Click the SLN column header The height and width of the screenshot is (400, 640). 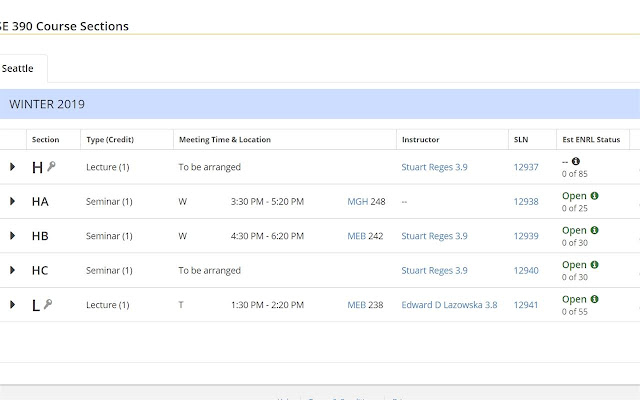pyautogui.click(x=521, y=140)
